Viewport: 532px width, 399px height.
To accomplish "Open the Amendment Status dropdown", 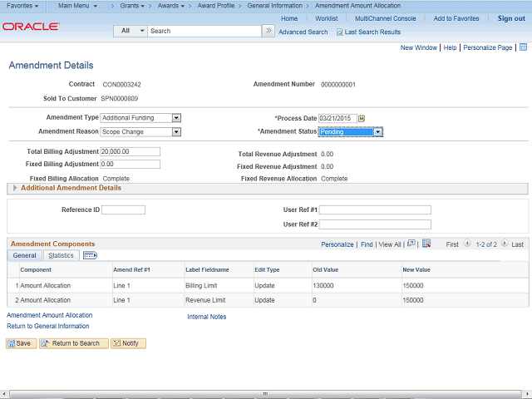I will (x=377, y=131).
